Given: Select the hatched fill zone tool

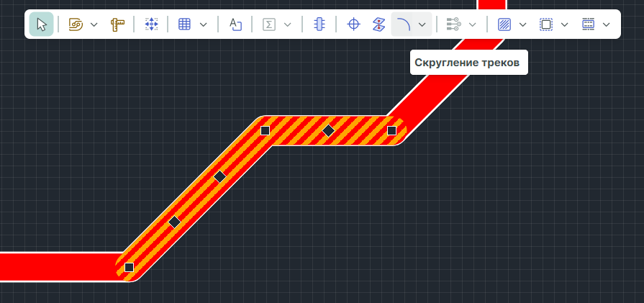Looking at the screenshot, I should [504, 24].
